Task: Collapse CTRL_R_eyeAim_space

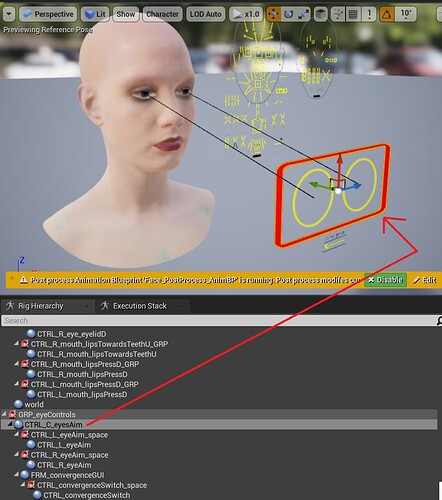Action: click(x=16, y=454)
